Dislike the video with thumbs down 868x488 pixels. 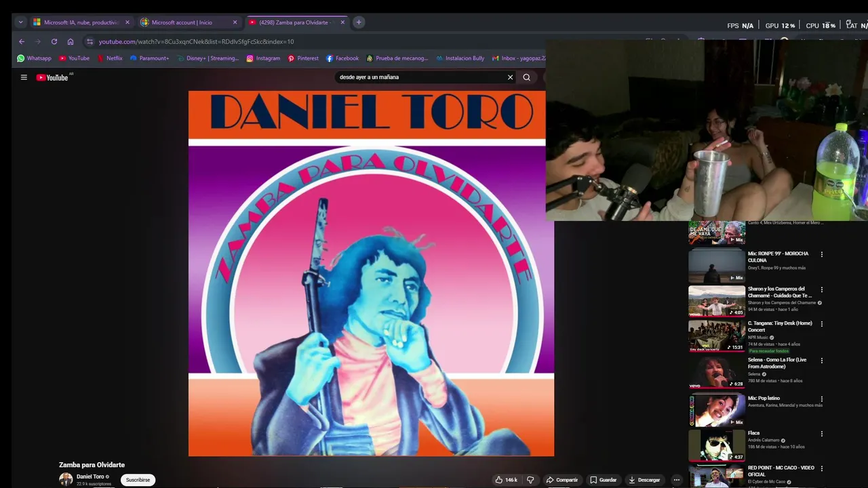530,480
